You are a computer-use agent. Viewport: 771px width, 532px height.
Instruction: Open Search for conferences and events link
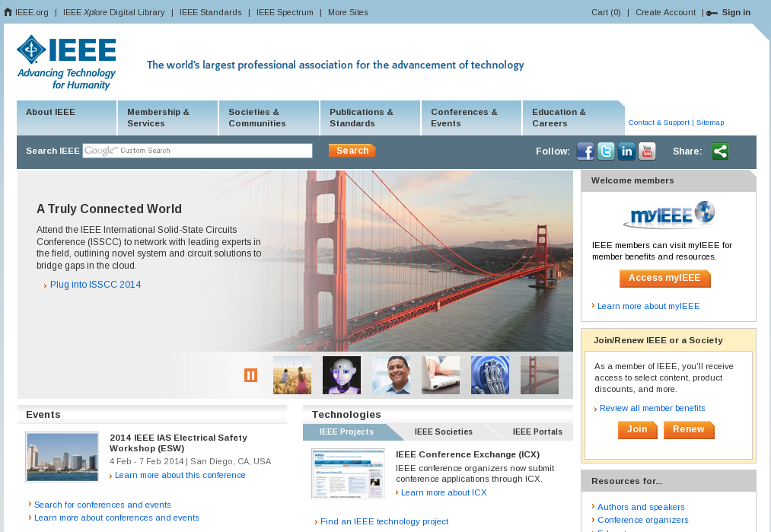[x=103, y=505]
